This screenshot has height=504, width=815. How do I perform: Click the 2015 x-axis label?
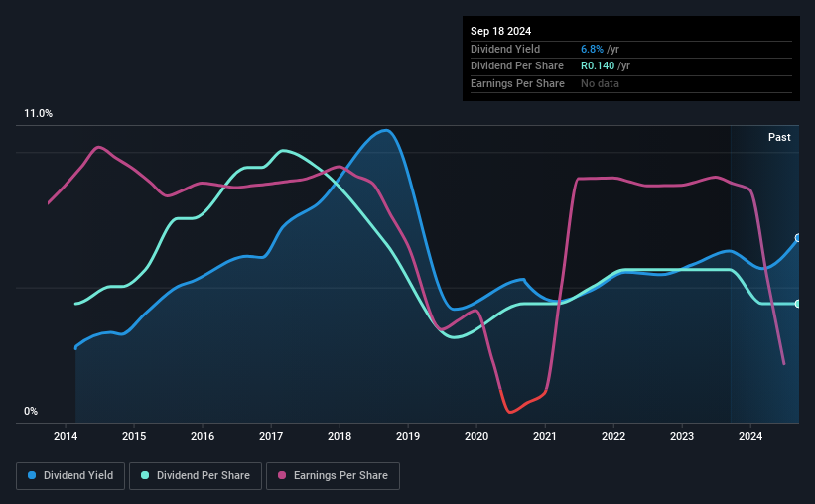coord(134,436)
